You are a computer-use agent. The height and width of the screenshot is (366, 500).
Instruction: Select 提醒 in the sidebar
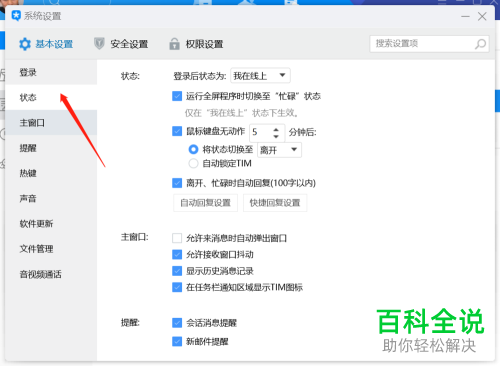point(51,148)
